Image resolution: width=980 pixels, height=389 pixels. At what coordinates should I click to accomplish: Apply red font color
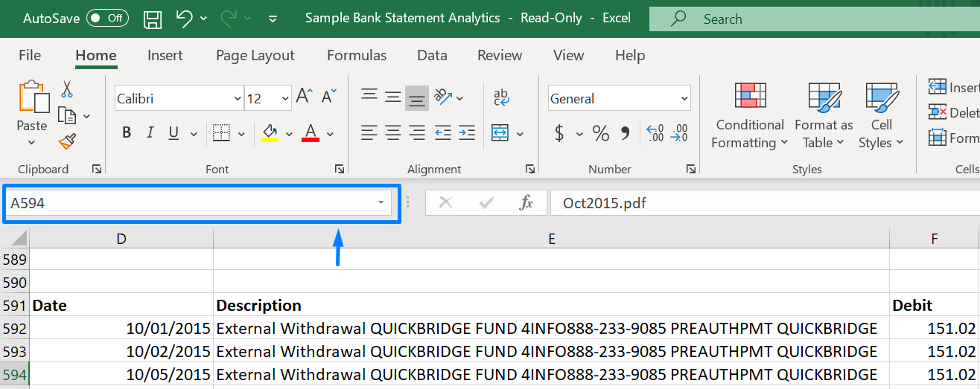pos(311,133)
